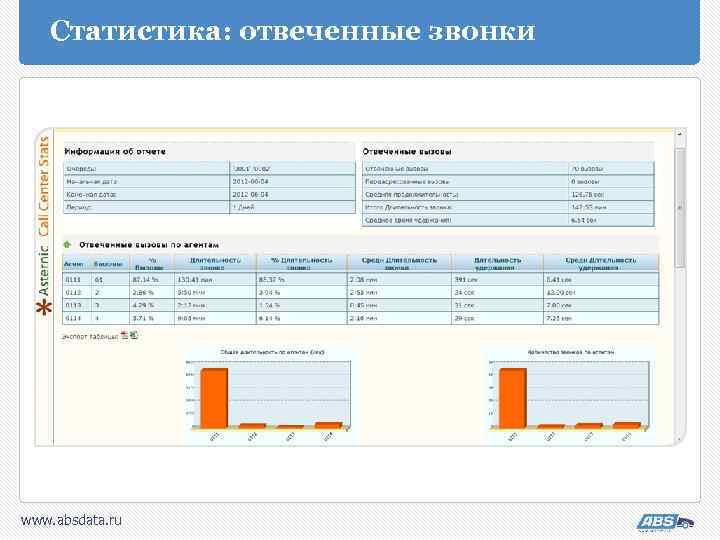This screenshot has width=720, height=540.
Task: Click the left bar chart of duration by agent
Action: (272, 396)
